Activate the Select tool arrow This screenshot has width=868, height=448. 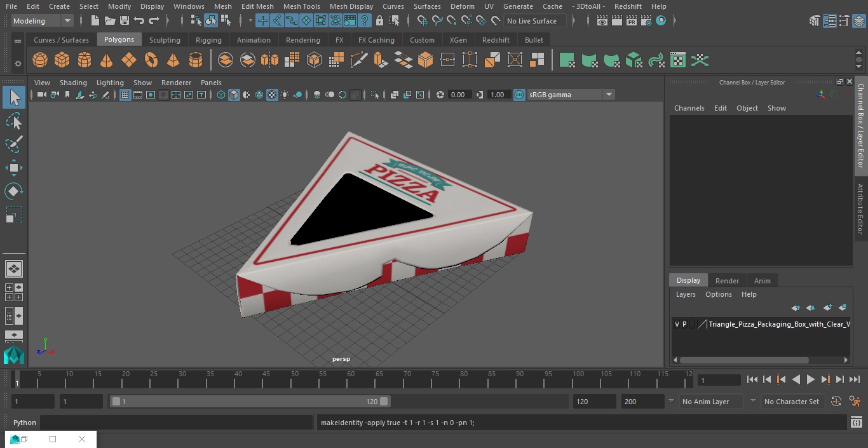tap(14, 97)
